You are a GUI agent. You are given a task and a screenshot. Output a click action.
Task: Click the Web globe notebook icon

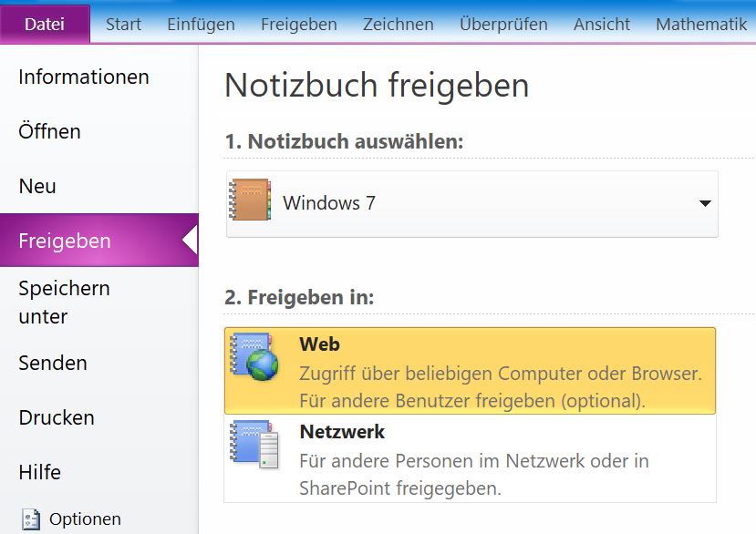pos(254,356)
